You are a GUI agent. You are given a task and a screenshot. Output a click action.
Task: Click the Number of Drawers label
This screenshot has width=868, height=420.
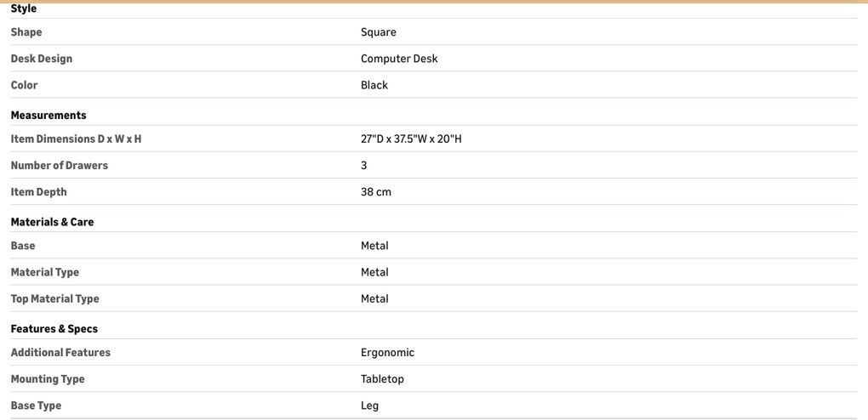click(x=60, y=165)
